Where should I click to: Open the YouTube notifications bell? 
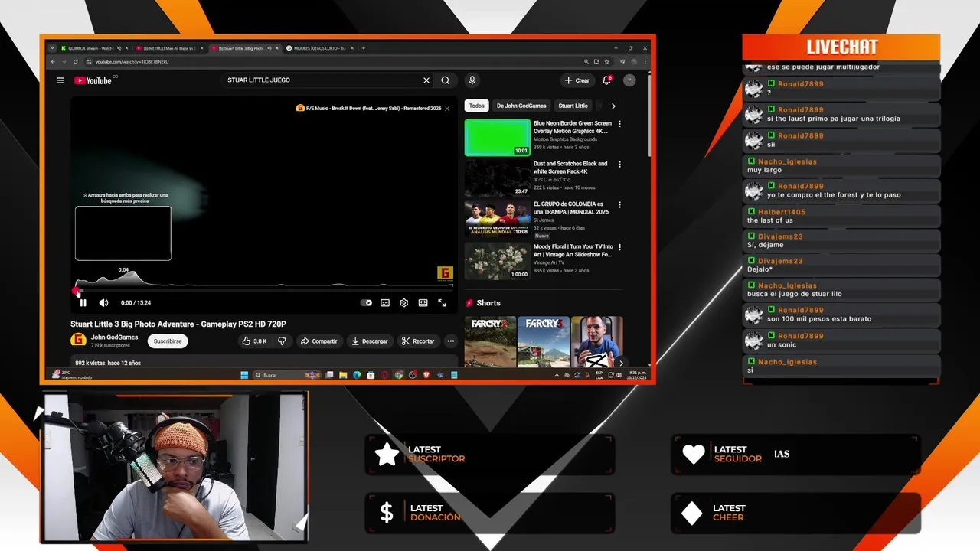(606, 80)
